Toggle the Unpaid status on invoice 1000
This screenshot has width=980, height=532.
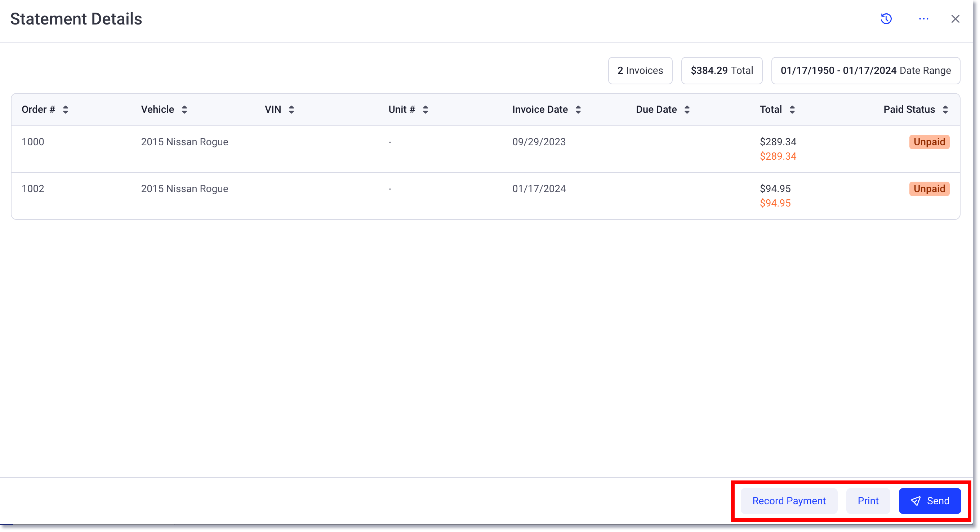point(929,142)
